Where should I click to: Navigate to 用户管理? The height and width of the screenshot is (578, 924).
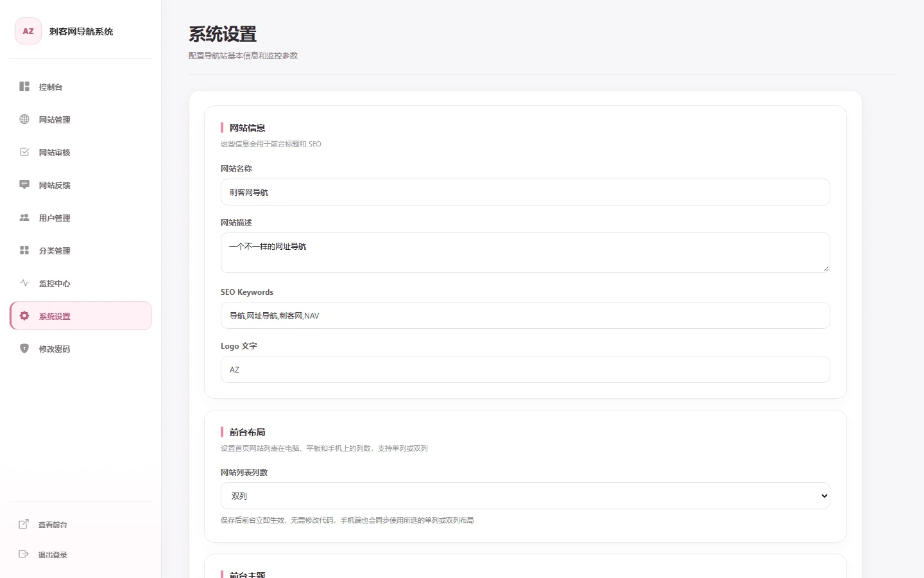click(81, 218)
